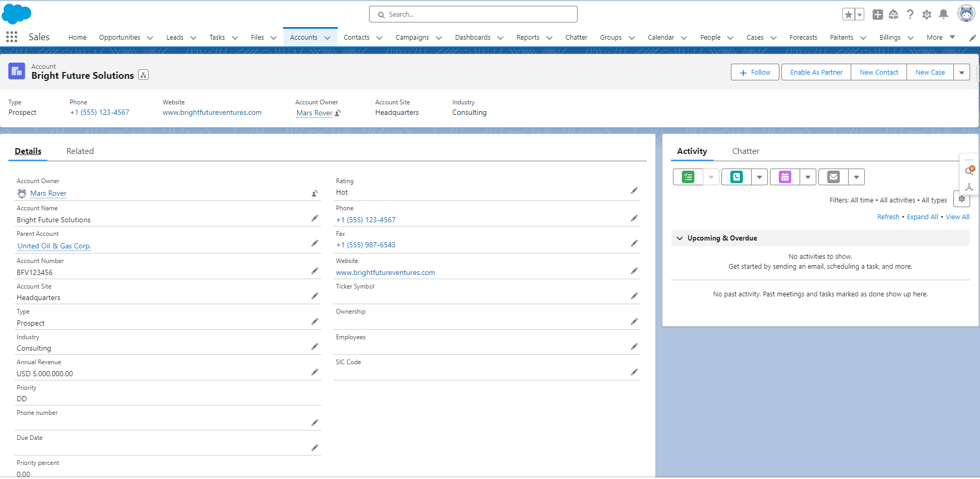980x479 pixels.
Task: Change owner icon in Account Owner detail row
Action: [x=315, y=193]
